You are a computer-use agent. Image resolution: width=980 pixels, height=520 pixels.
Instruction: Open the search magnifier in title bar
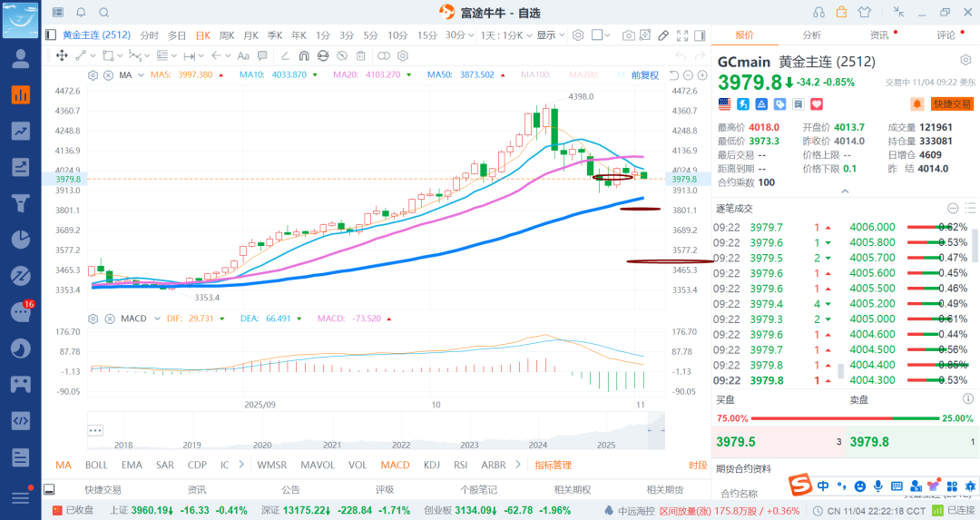pos(103,13)
